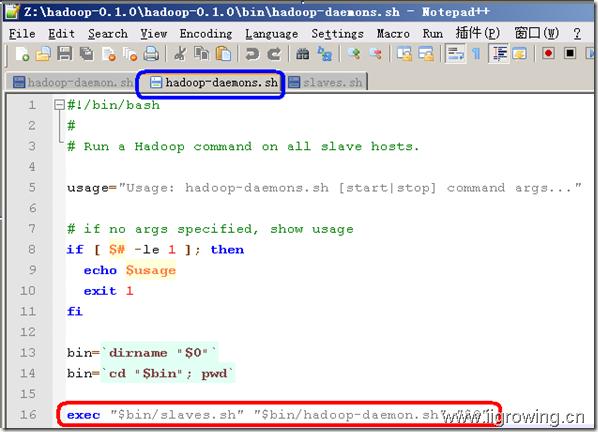Click the Paste clipboard icon
This screenshot has height=432, width=598.
[x=223, y=54]
